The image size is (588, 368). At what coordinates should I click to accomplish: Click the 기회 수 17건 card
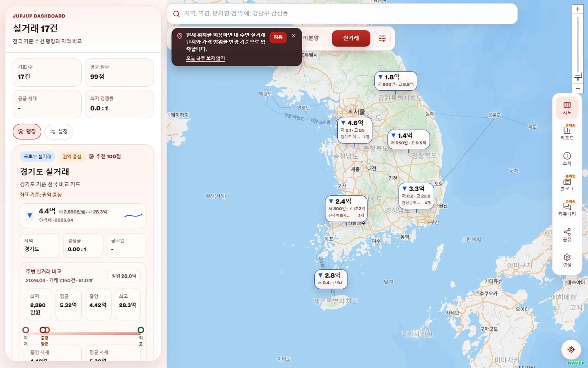pyautogui.click(x=47, y=72)
